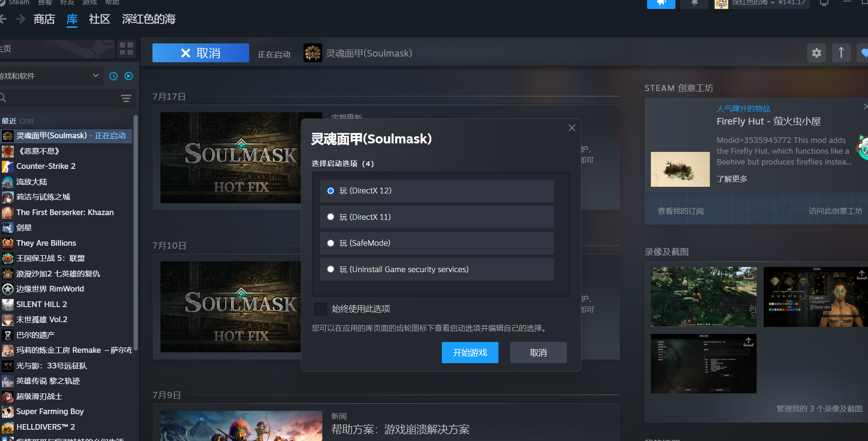Viewport: 868px width, 441px height.
Task: Open the character creation screenshot thumbnail
Action: click(x=816, y=297)
